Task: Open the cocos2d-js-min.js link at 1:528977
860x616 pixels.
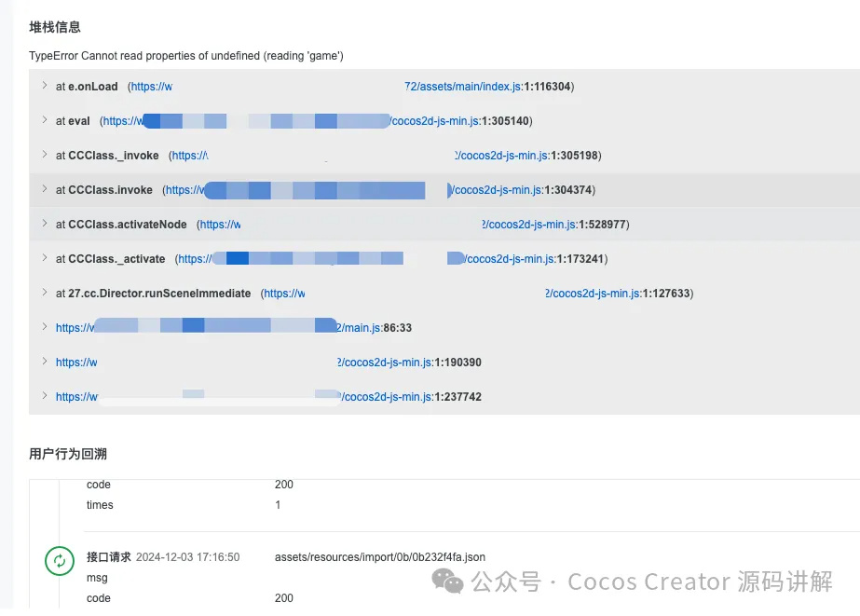Action: click(x=530, y=225)
